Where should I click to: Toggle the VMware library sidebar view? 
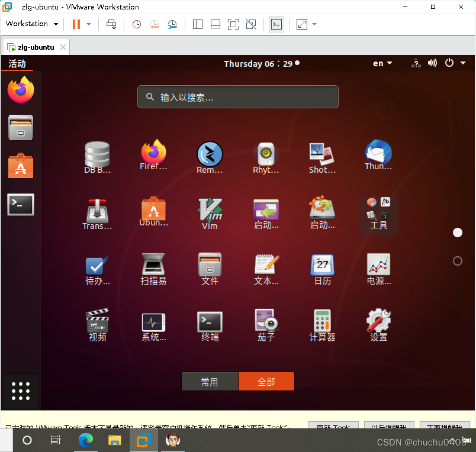[x=198, y=24]
